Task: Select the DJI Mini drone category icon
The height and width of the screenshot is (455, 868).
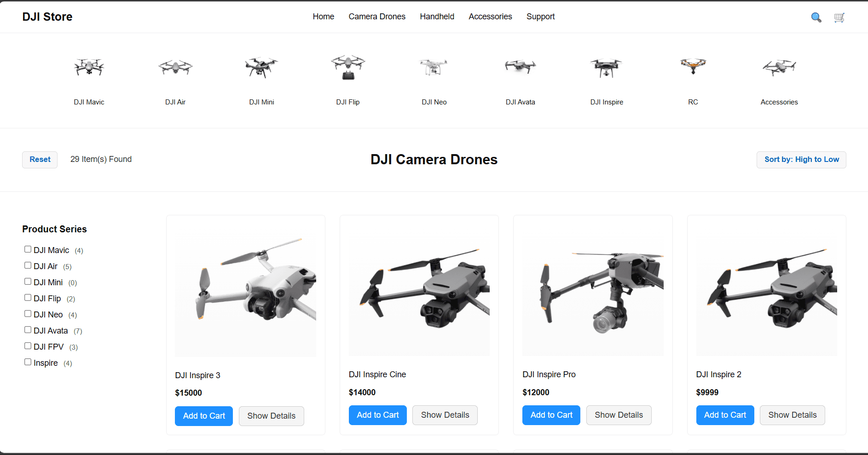Action: pyautogui.click(x=261, y=67)
